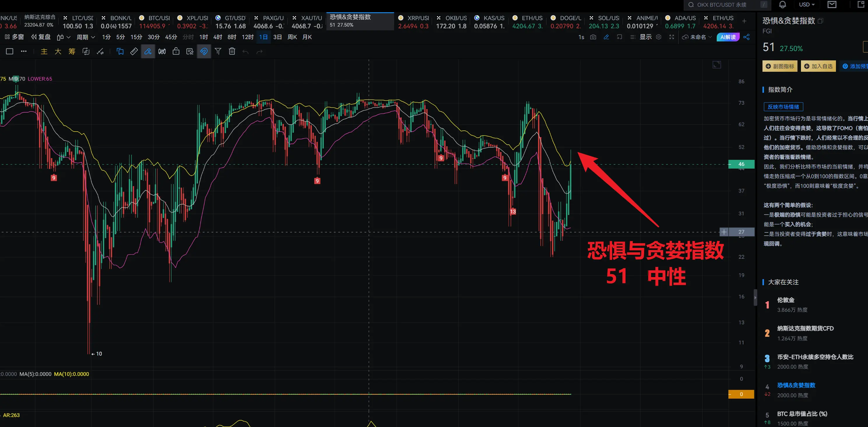868x427 pixels.
Task: Expand the USD currency dropdown
Action: coord(807,5)
